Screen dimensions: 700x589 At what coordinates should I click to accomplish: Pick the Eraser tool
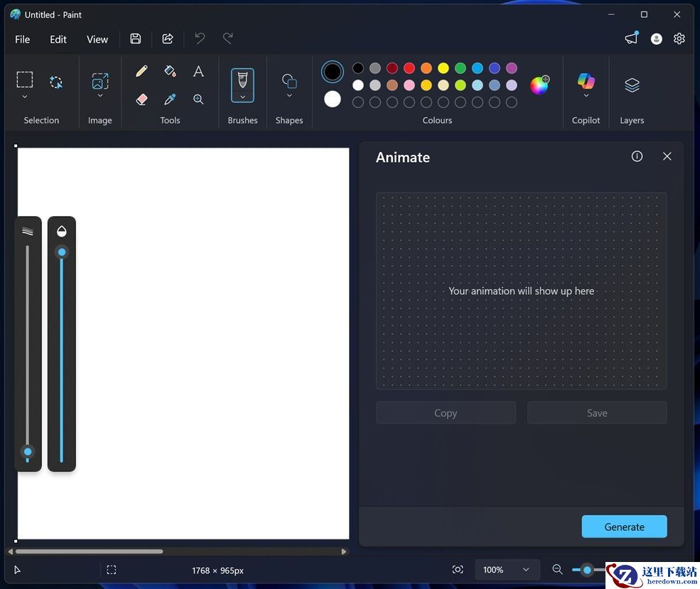pyautogui.click(x=141, y=99)
